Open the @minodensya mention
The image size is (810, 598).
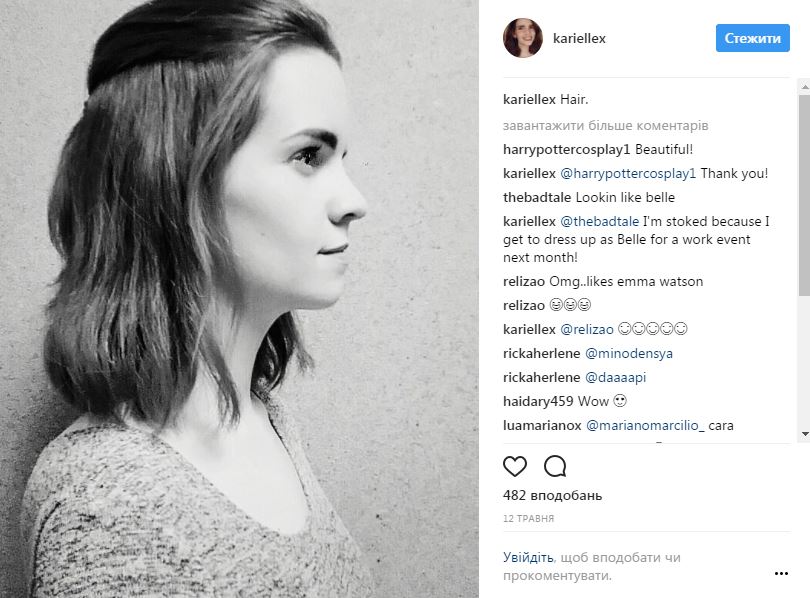point(629,354)
